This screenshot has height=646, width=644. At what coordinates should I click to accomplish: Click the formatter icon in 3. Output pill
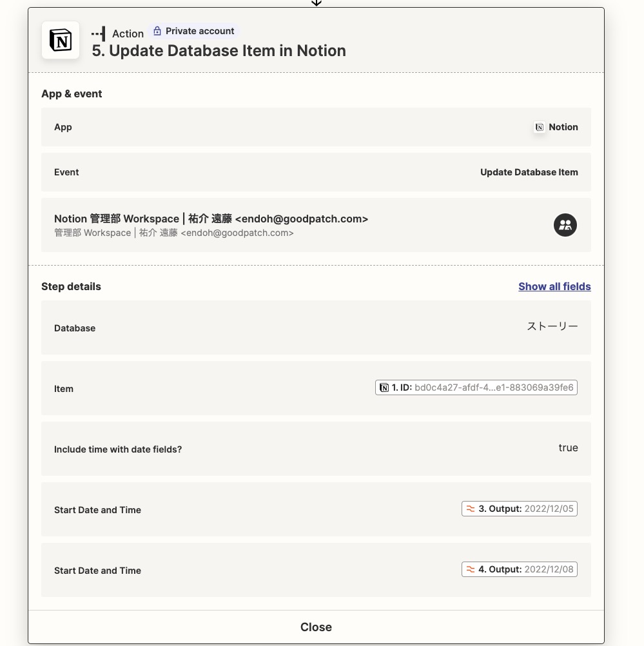click(470, 509)
